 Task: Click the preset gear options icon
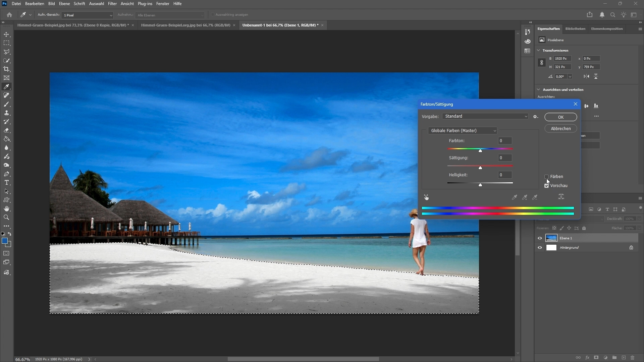(x=535, y=117)
